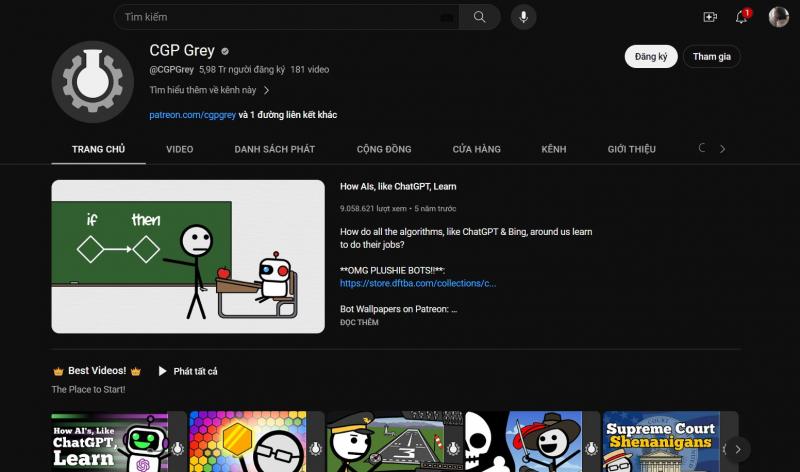Start voice search with microphone icon

pyautogui.click(x=523, y=17)
